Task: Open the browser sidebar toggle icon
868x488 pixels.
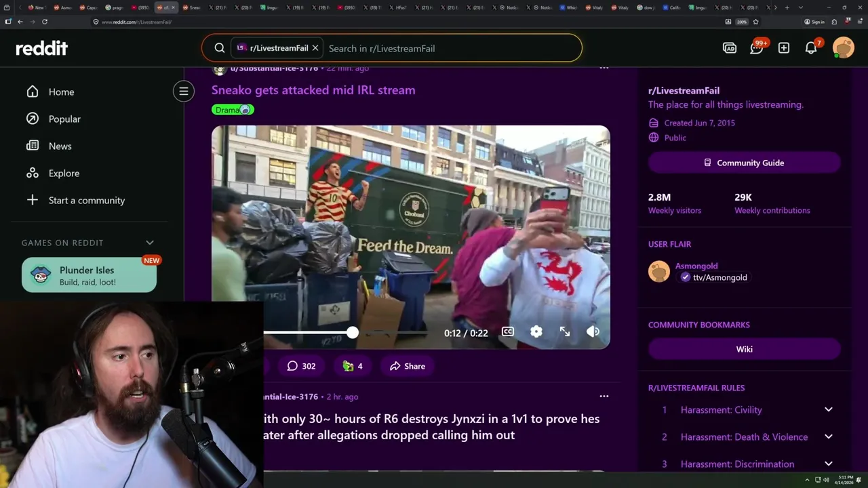Action: pyautogui.click(x=7, y=22)
